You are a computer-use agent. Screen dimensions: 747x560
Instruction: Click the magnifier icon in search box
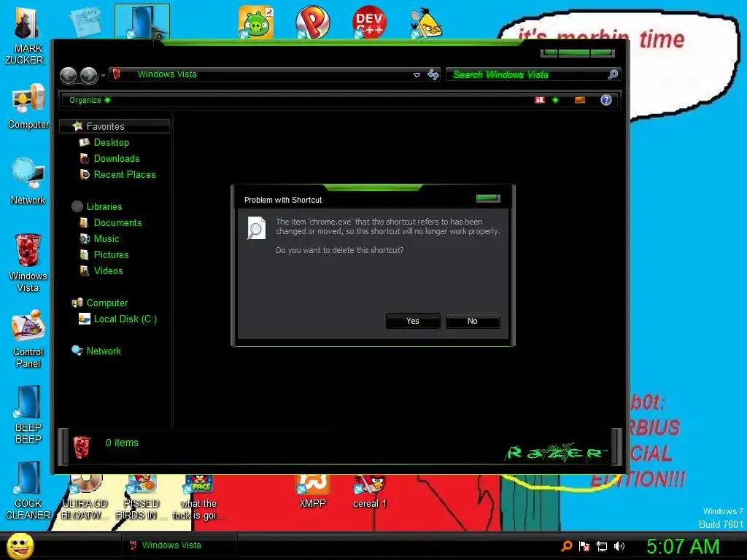click(x=613, y=74)
